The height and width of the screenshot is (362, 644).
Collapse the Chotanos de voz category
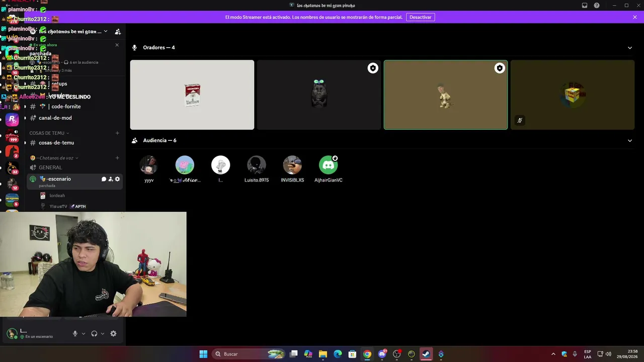[54, 158]
